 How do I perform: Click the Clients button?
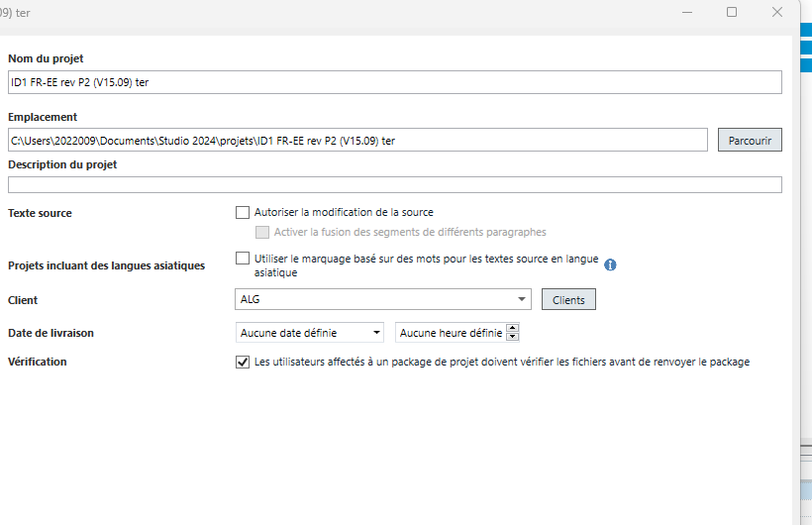point(568,299)
